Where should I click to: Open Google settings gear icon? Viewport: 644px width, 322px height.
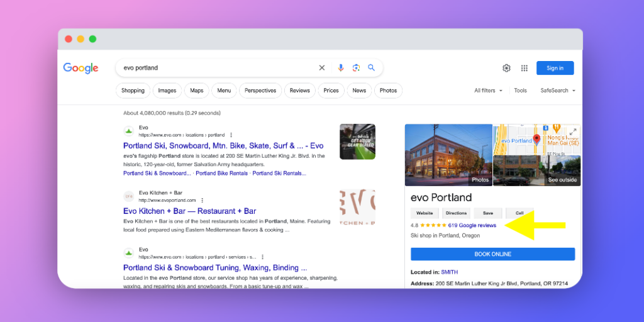click(x=506, y=68)
